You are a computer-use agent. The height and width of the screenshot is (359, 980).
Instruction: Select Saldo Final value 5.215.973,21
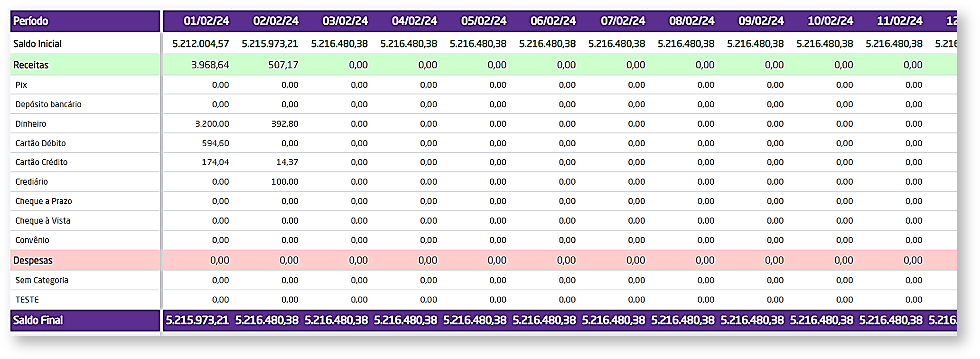197,321
